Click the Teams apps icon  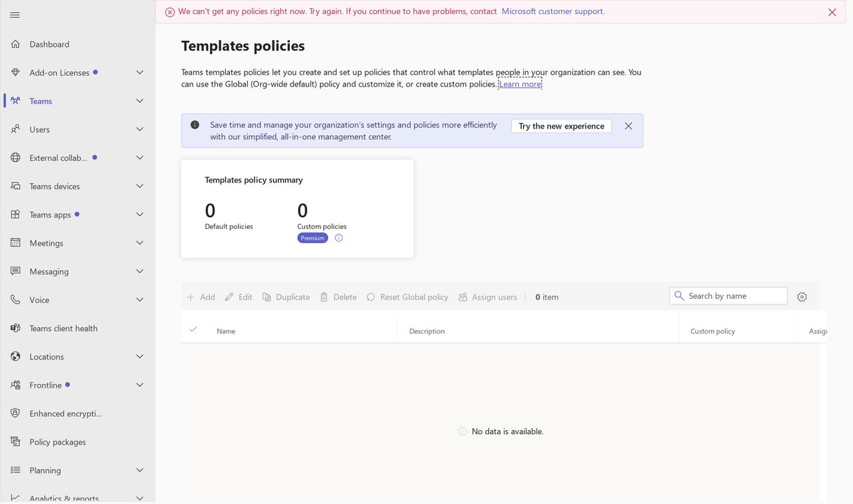(15, 214)
